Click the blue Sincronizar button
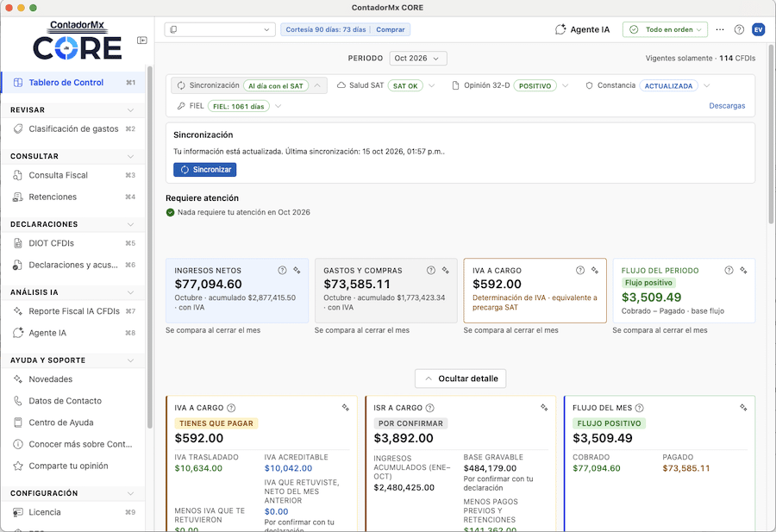Viewport: 776px width, 532px height. (205, 170)
